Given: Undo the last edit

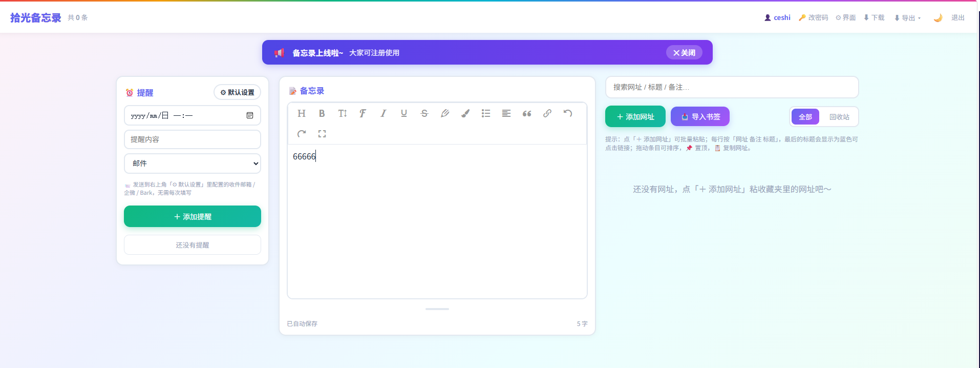Looking at the screenshot, I should point(568,113).
